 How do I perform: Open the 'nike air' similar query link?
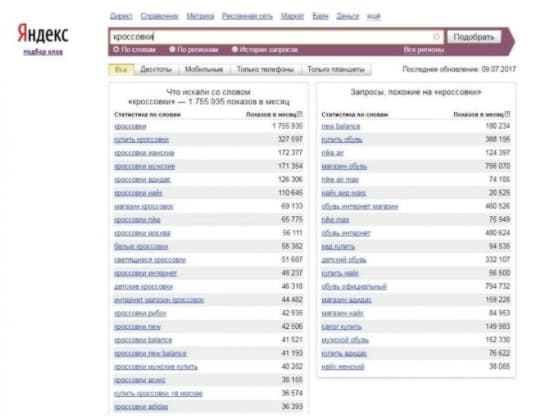(333, 153)
